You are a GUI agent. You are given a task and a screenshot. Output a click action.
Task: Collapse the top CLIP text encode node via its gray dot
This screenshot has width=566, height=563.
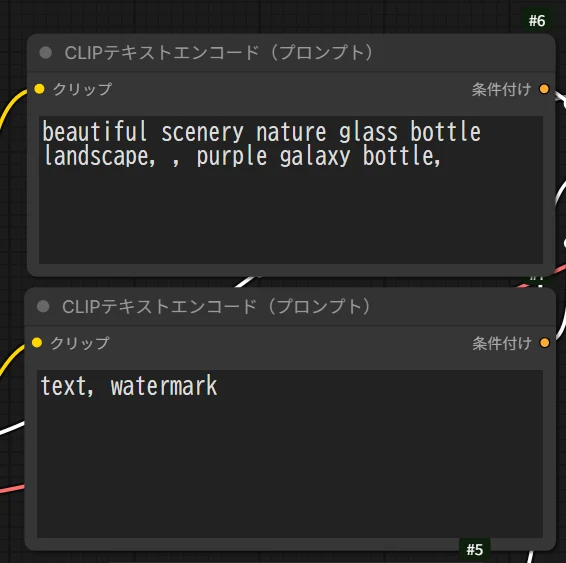click(45, 53)
